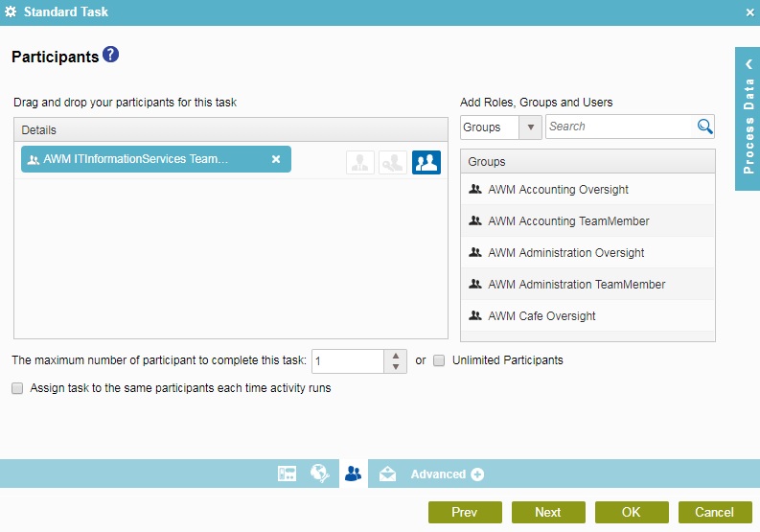Image resolution: width=760 pixels, height=532 pixels.
Task: Select the group participant type icon
Action: click(426, 163)
